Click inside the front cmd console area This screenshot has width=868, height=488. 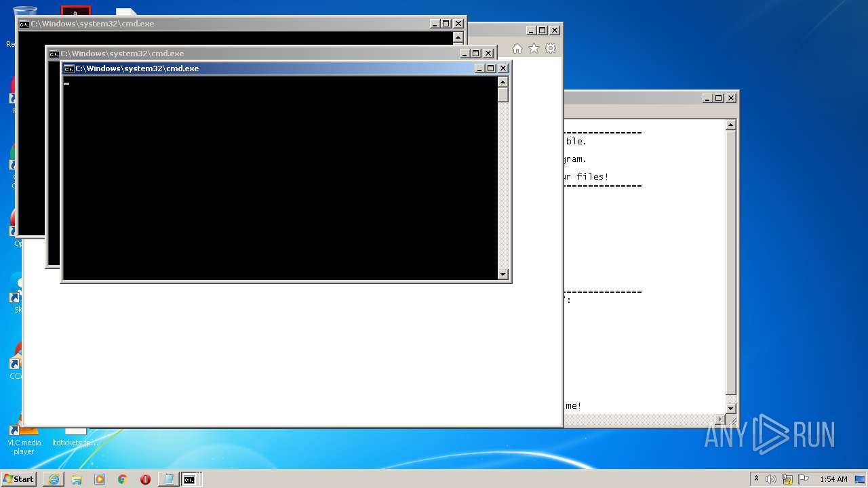tap(280, 177)
